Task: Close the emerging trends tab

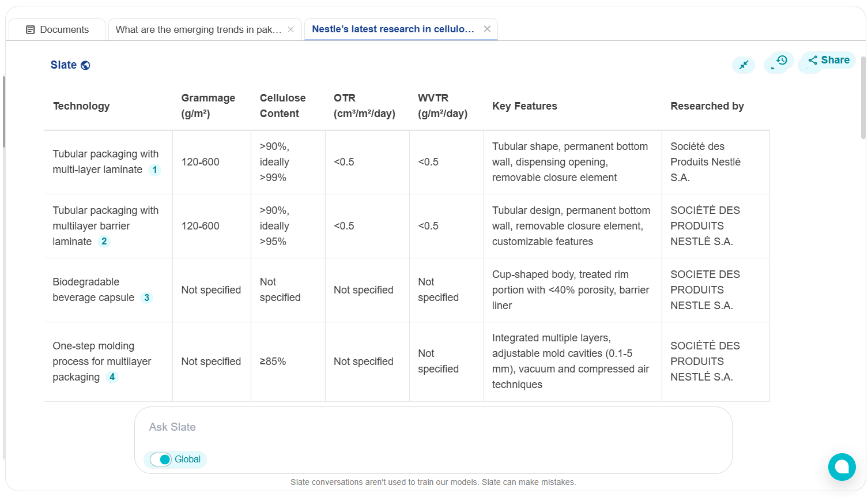Action: tap(291, 29)
